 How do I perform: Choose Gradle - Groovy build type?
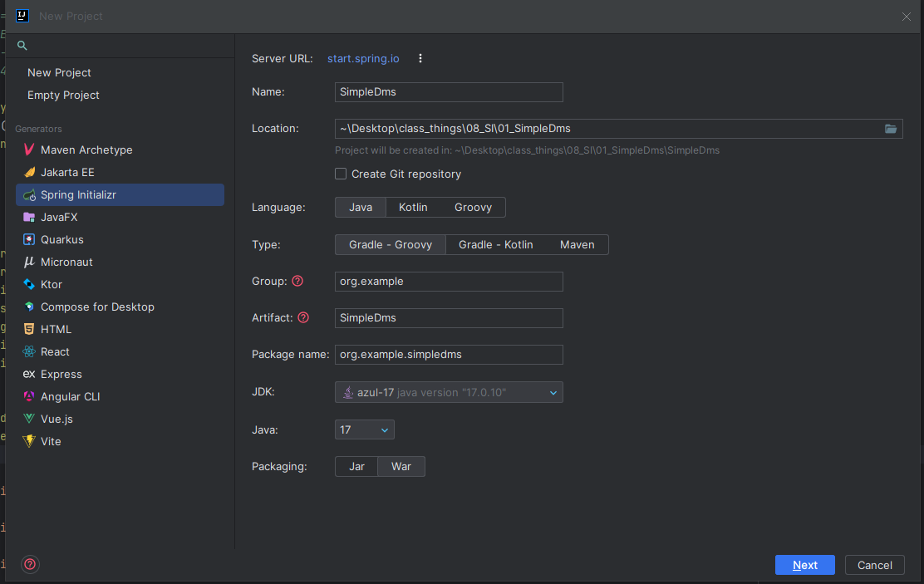point(390,244)
